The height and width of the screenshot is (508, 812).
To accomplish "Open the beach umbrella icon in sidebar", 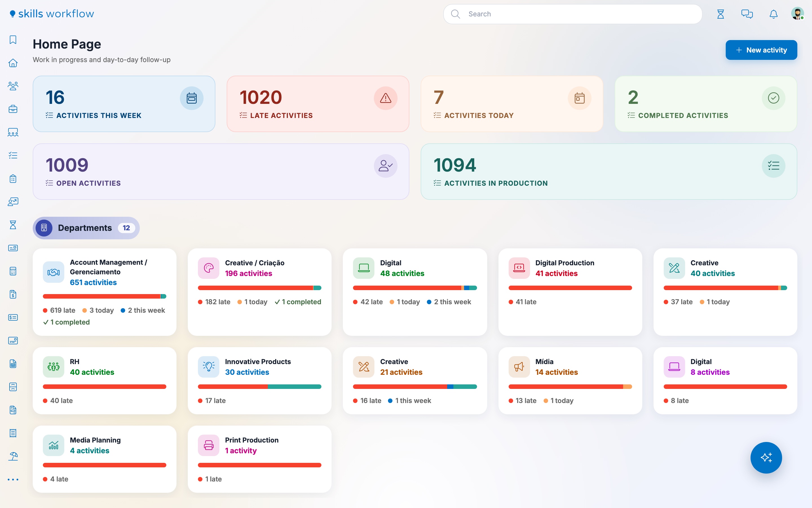I will click(13, 456).
